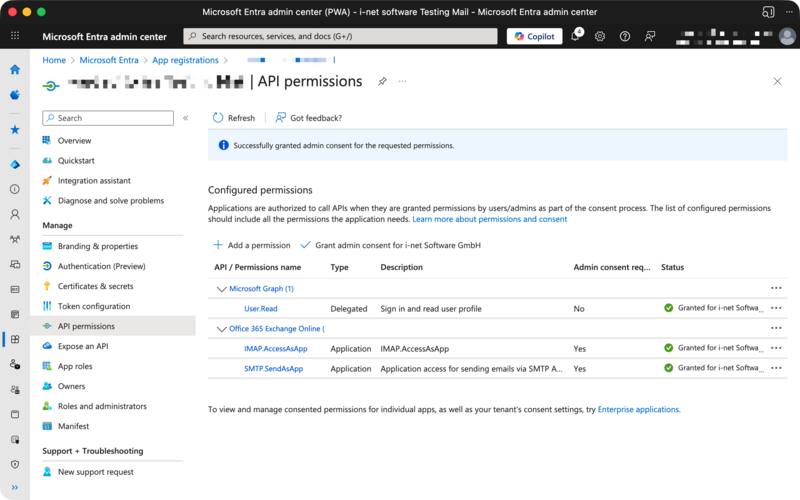800x500 pixels.
Task: Click the Home icon in left rail
Action: 15,70
